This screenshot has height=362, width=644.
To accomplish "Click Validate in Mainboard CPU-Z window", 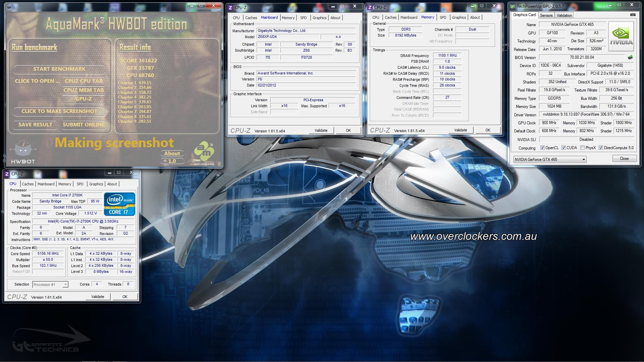I will click(321, 130).
